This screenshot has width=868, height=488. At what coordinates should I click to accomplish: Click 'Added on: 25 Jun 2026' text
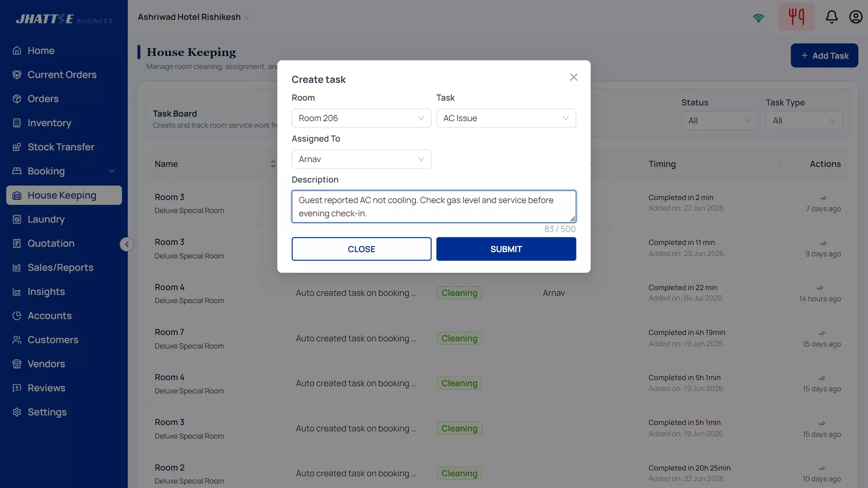[686, 253]
